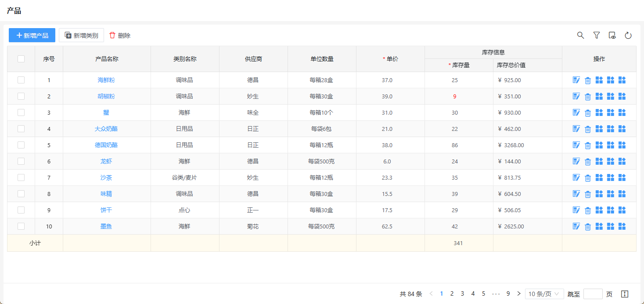Open the filter funnel icon
This screenshot has height=304, width=644.
click(x=596, y=36)
